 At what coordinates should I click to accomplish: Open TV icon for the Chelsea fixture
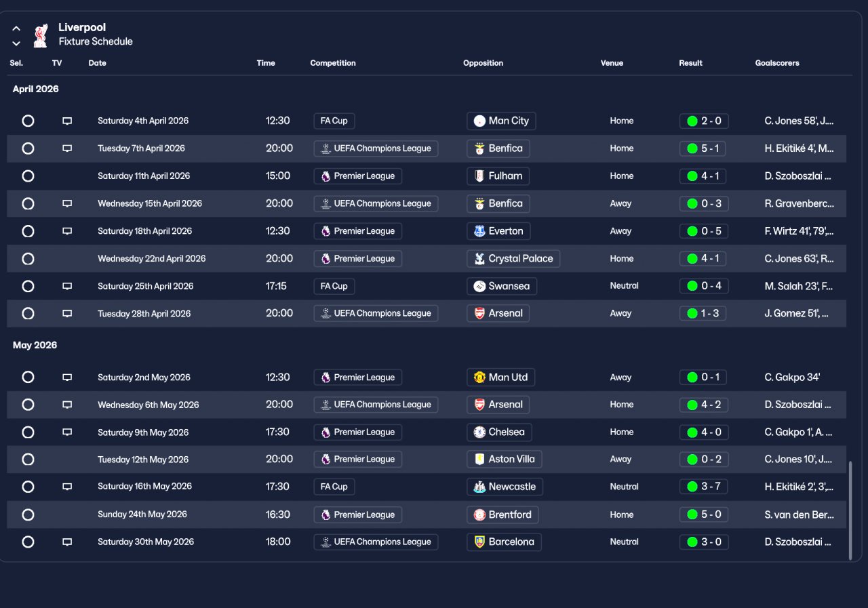[67, 432]
